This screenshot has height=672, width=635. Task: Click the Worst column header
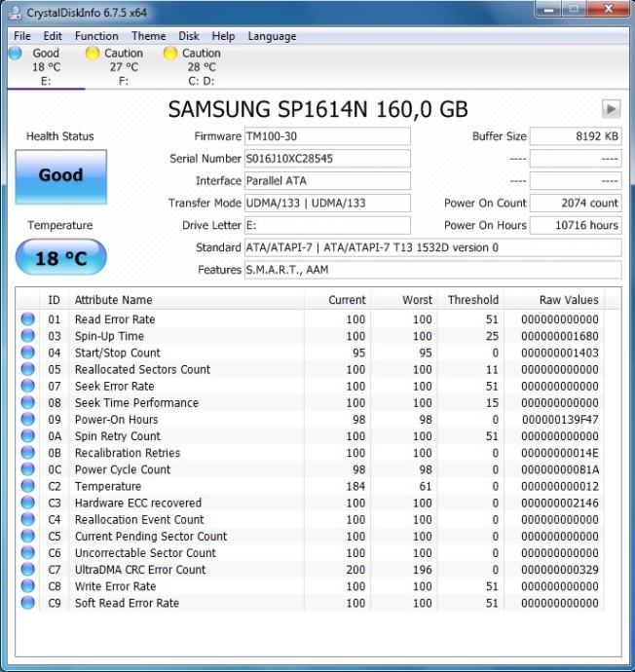pyautogui.click(x=404, y=300)
